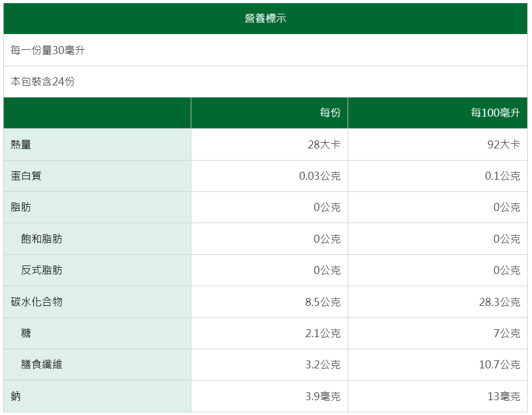Image resolution: width=532 pixels, height=415 pixels.
Task: Select the 每一份量30毫升 serving size row
Action: coord(48,50)
